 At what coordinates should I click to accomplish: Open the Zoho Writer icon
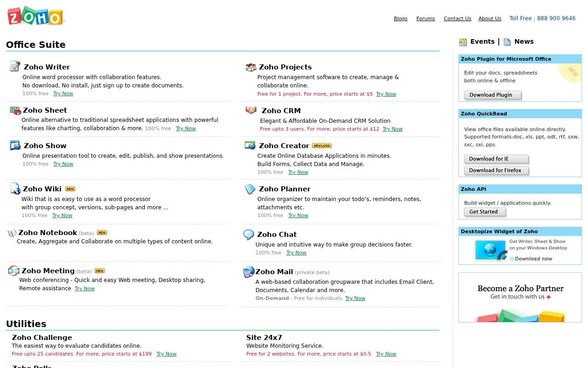tap(15, 66)
